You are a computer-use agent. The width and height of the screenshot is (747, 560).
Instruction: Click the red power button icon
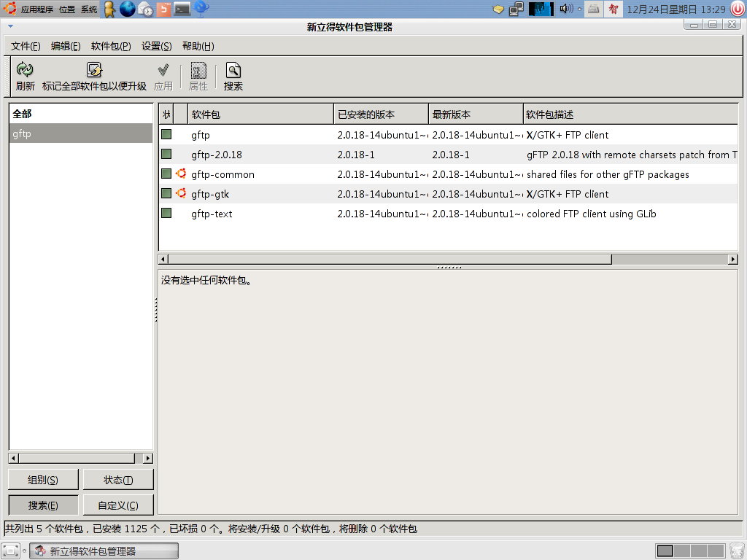tap(738, 9)
